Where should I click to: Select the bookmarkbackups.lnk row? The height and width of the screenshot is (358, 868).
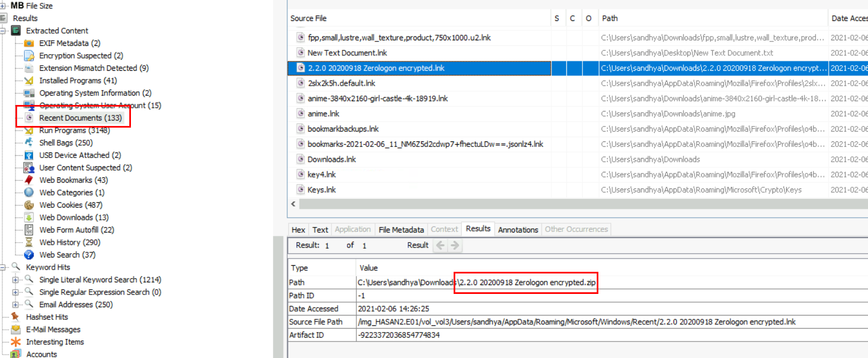[x=577, y=129]
